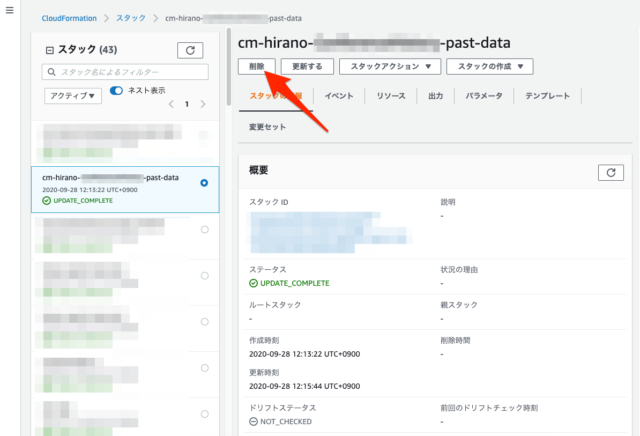
Task: Expand the スタックアクション dropdown
Action: 390,66
